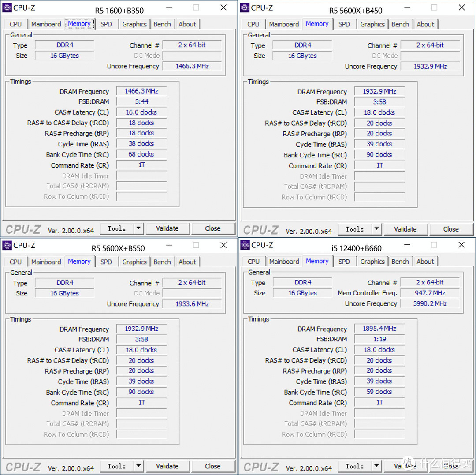Minimize the R5 5600X+B450 CPU-Z window
The height and width of the screenshot is (475, 476).
click(x=407, y=7)
